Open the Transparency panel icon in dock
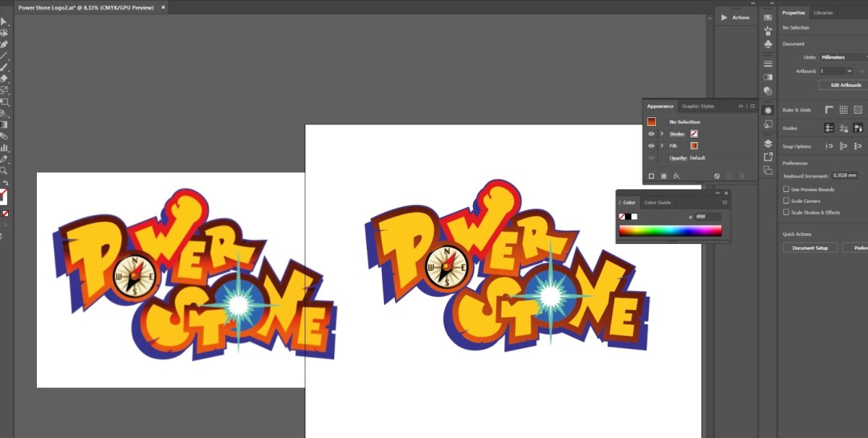This screenshot has width=868, height=438. 768,91
